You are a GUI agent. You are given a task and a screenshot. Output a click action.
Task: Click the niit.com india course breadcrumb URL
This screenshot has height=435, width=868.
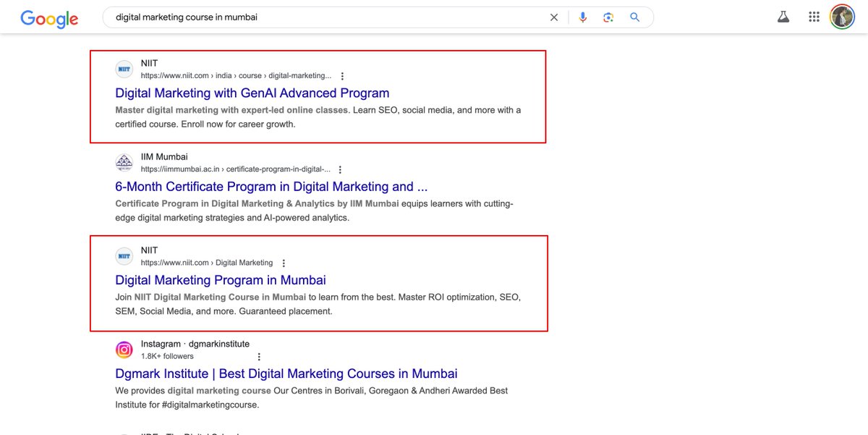click(x=236, y=75)
